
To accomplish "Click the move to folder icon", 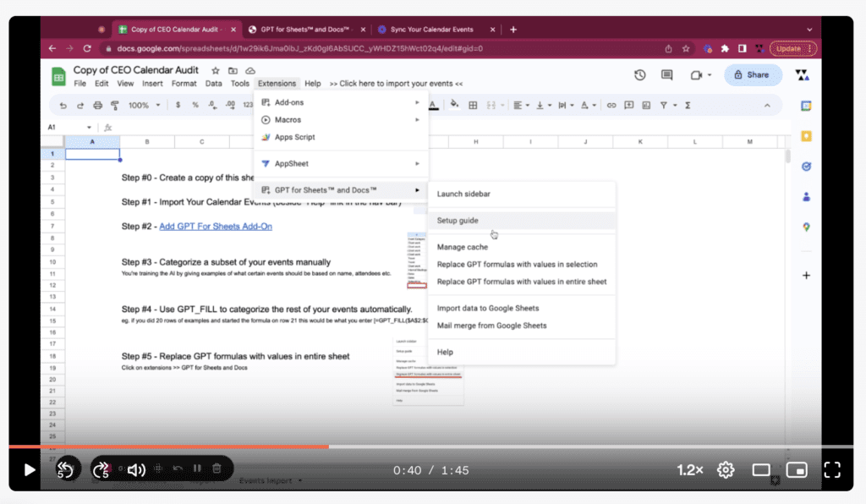I will click(x=233, y=71).
